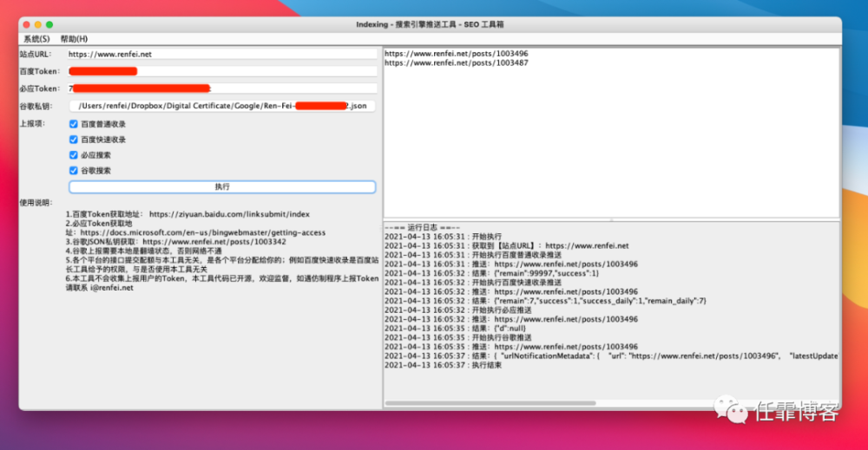Click the yellow minimize window button
This screenshot has height=450, width=868.
pos(37,24)
